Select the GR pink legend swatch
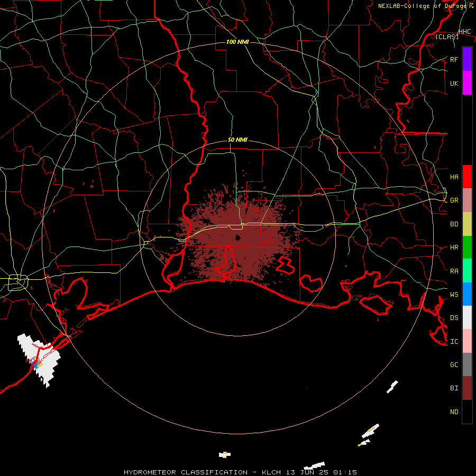The height and width of the screenshot is (476, 476). 467,200
